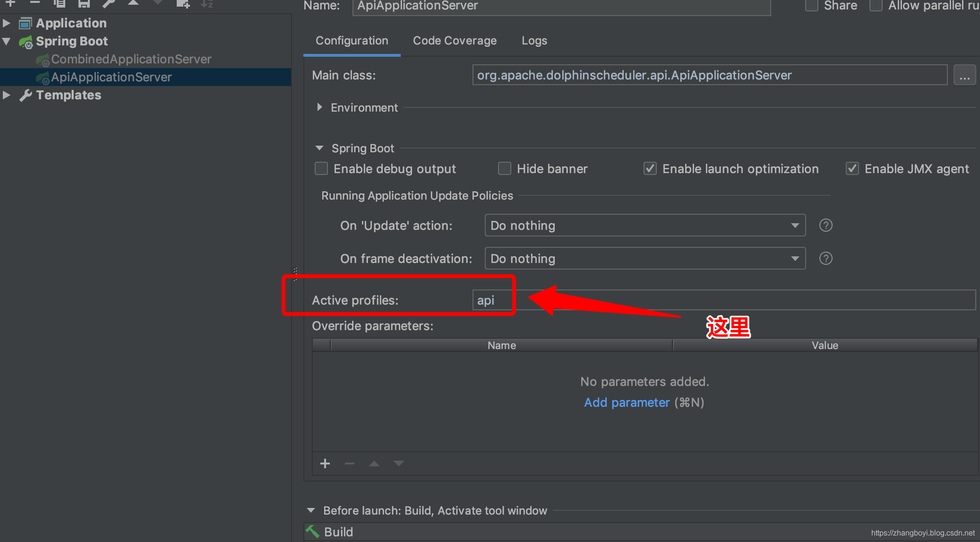This screenshot has height=542, width=980.
Task: Select CombinedApplicationServer in the configuration tree
Action: pyautogui.click(x=131, y=59)
